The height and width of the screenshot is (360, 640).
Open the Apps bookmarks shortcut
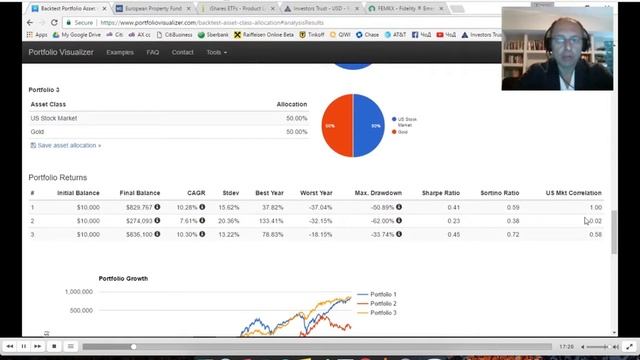click(x=37, y=35)
